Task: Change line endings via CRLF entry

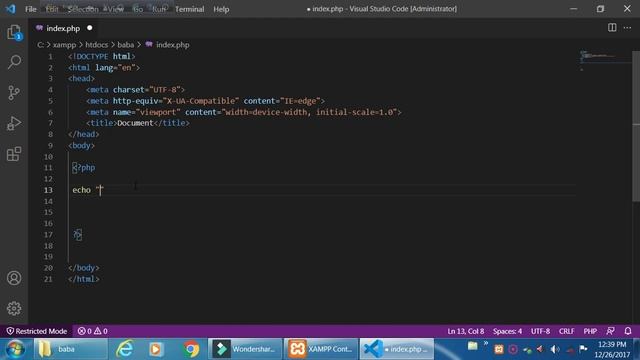Action: click(567, 331)
